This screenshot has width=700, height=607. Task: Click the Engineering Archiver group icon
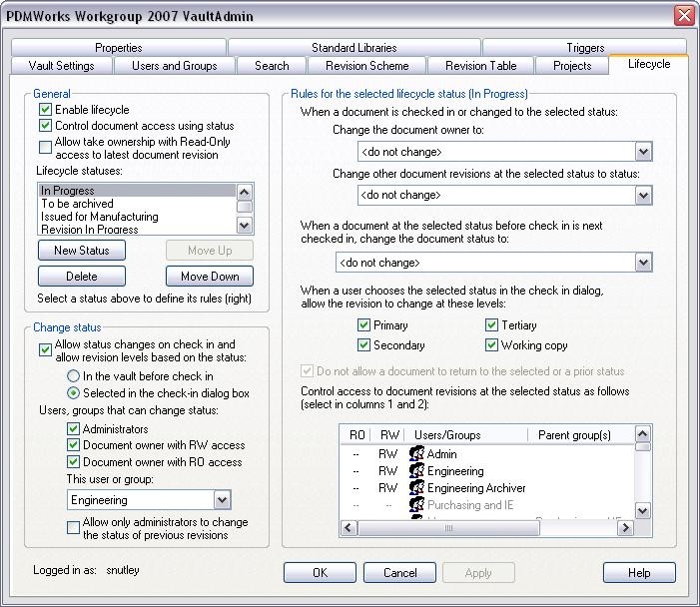[417, 488]
